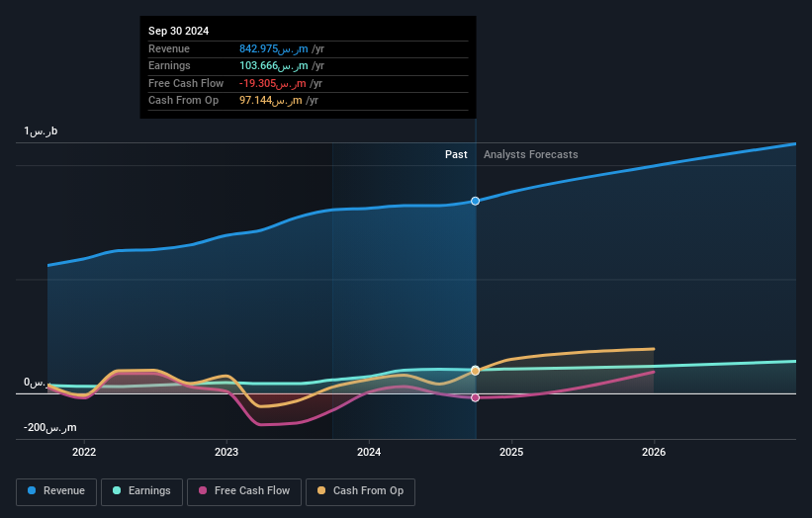Screen dimensions: 812x518
Task: Toggle the Cash From Op legend series
Action: [x=360, y=491]
